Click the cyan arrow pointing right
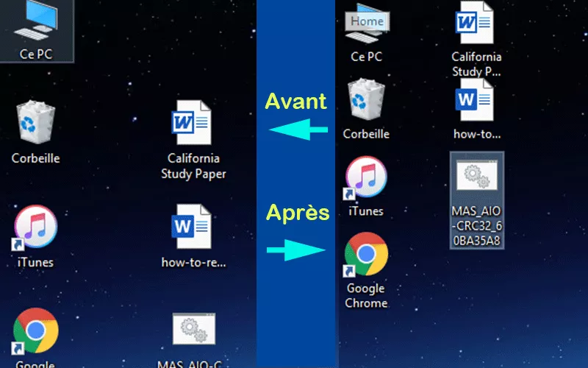The height and width of the screenshot is (368, 588). 296,252
